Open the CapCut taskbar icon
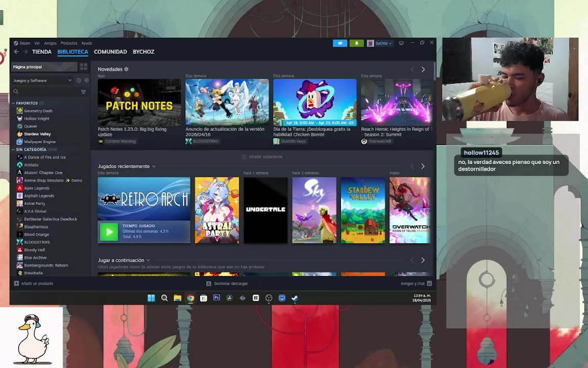Screen dimensions: 588x368 click(256, 298)
